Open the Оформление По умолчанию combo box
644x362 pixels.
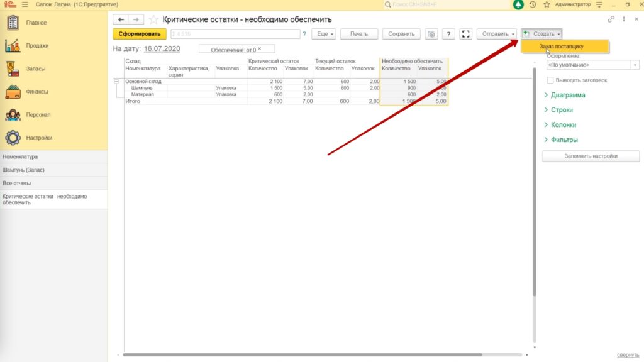pyautogui.click(x=592, y=65)
